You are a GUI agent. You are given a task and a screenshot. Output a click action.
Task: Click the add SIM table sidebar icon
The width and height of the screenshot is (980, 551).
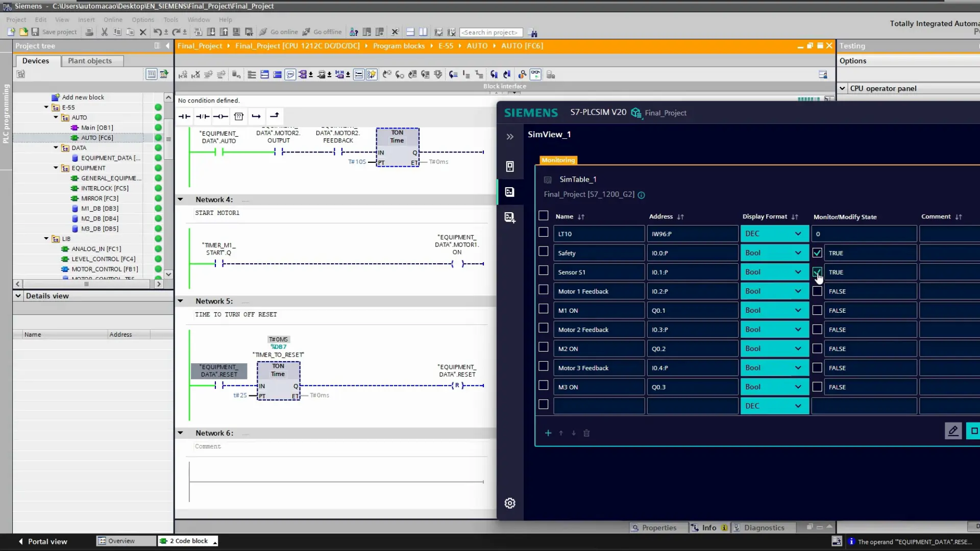(509, 217)
